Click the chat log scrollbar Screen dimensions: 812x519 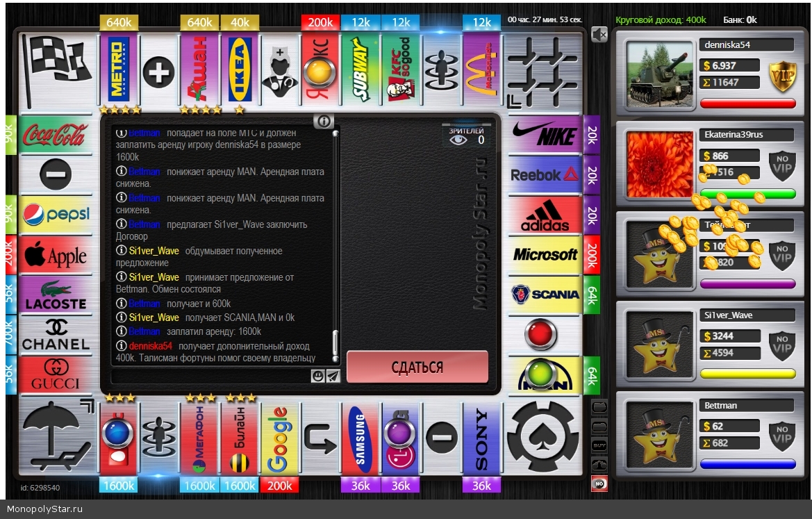click(335, 246)
